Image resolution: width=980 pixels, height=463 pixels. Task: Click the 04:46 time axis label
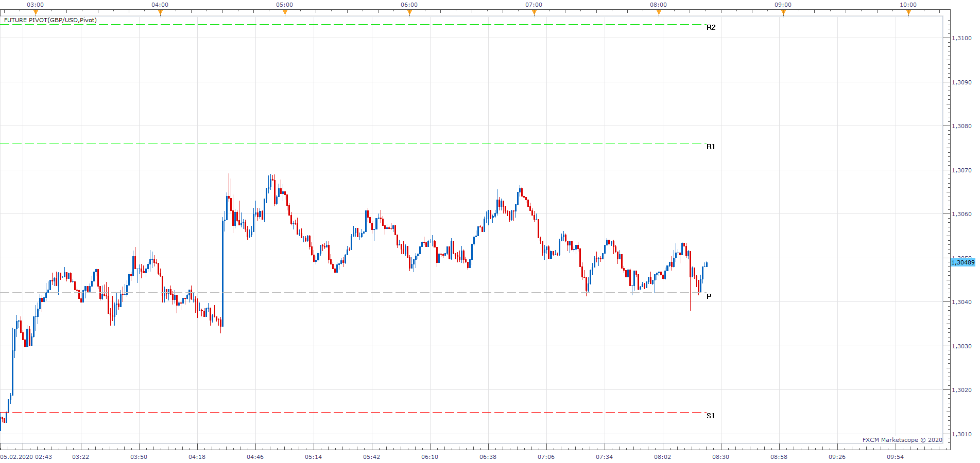(255, 457)
